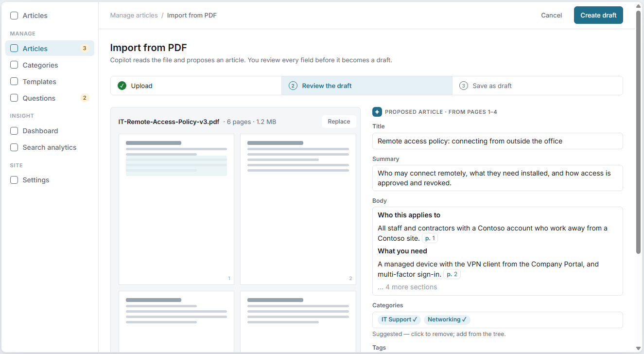Click the 'Who this applies to' heading
The width and height of the screenshot is (644, 354).
(409, 215)
